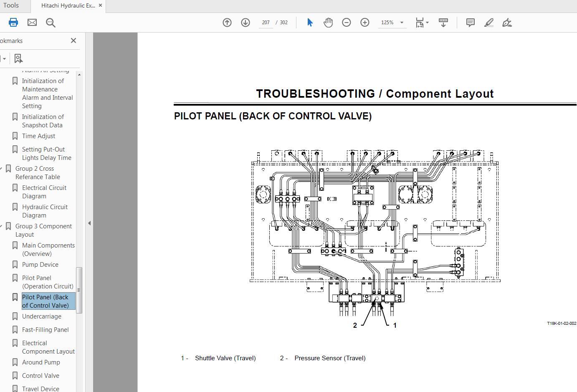Click the Scrolling mode icon

pyautogui.click(x=443, y=23)
